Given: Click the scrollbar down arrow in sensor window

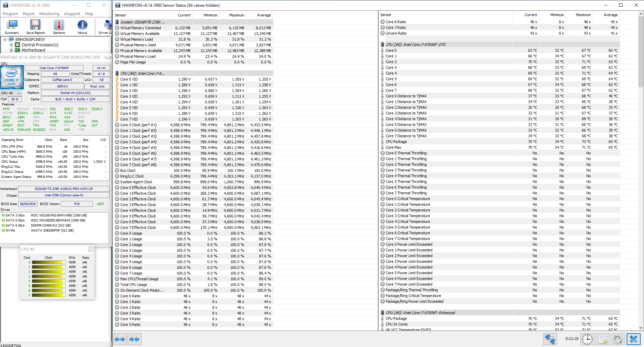Looking at the screenshot, I should click(x=641, y=328).
